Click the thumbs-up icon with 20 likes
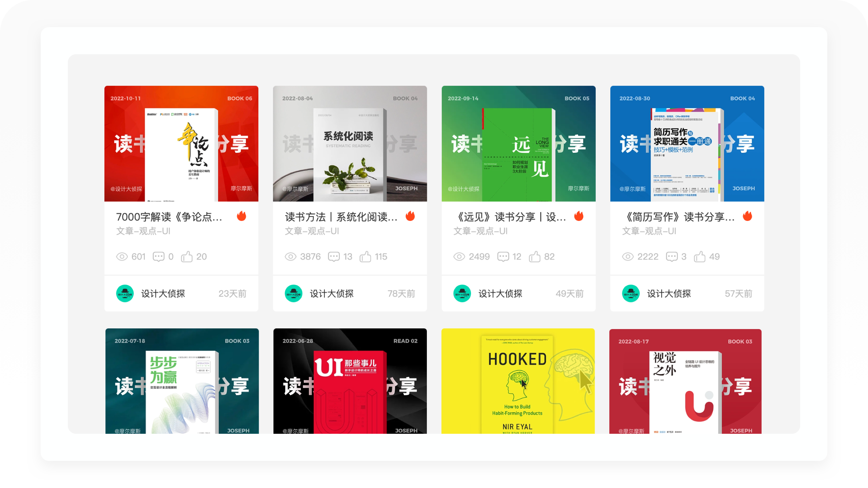The width and height of the screenshot is (868, 488). (187, 257)
